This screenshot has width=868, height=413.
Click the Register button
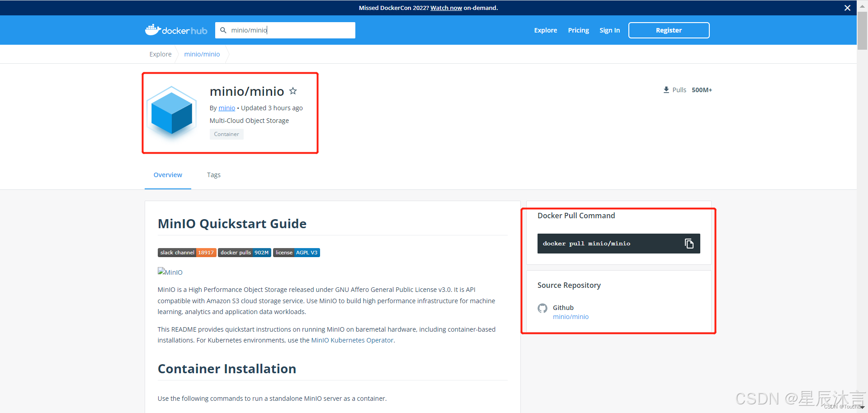pyautogui.click(x=669, y=30)
